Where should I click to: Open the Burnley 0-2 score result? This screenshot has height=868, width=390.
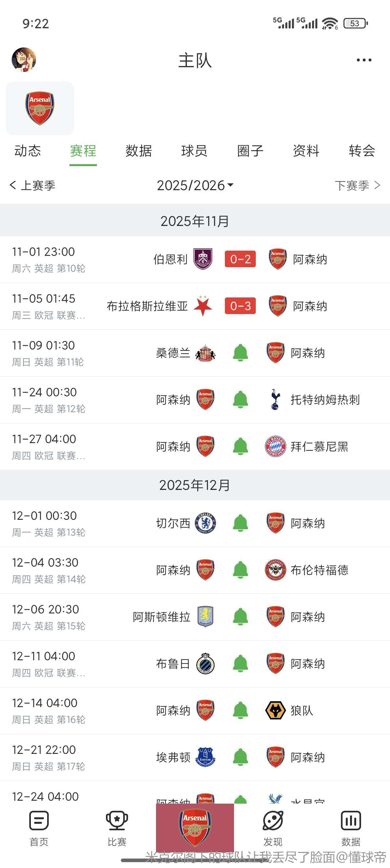(240, 259)
